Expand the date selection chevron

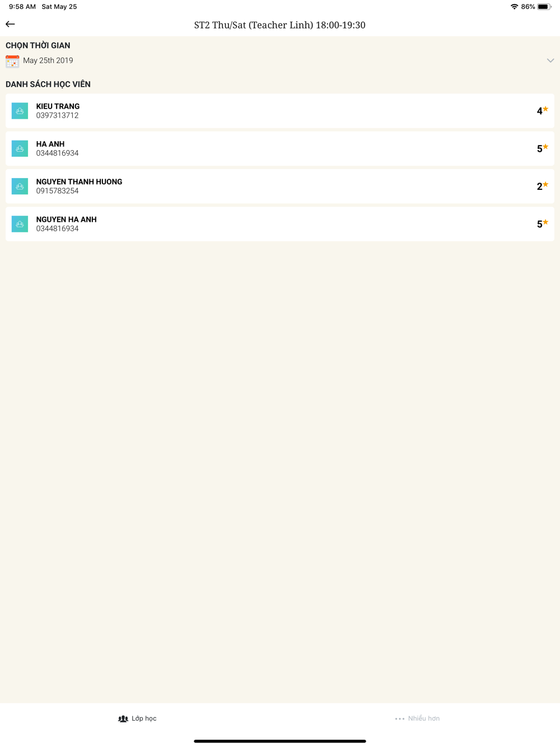550,60
